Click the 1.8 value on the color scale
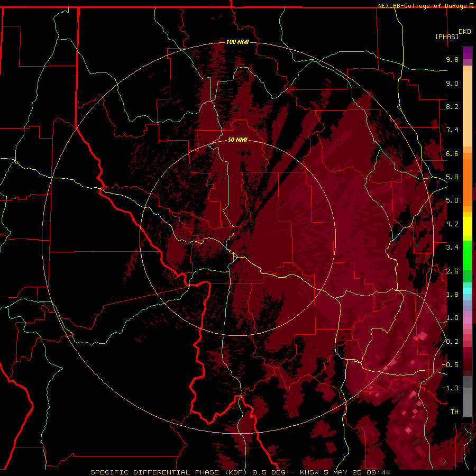476x476 pixels. pos(452,295)
